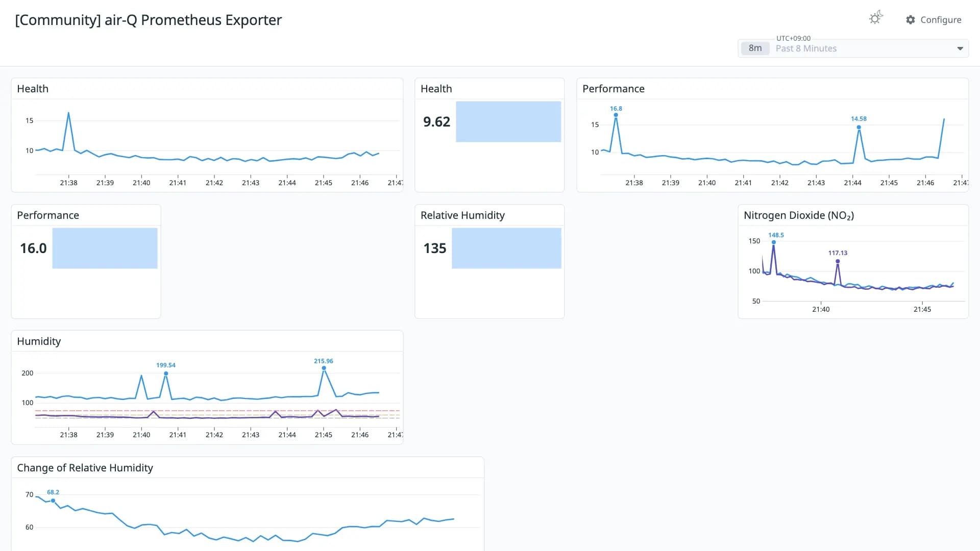Click the 21:45 axis label in NO₂ chart

tap(922, 309)
